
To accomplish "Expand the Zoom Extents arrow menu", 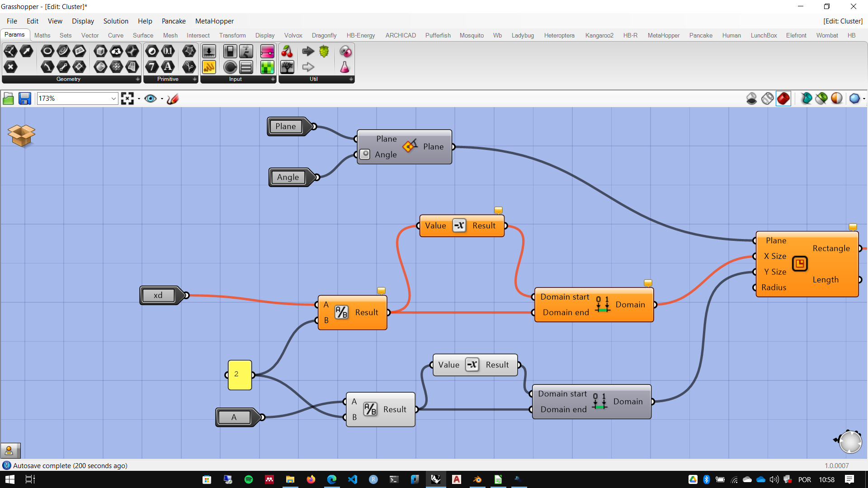I will click(138, 99).
